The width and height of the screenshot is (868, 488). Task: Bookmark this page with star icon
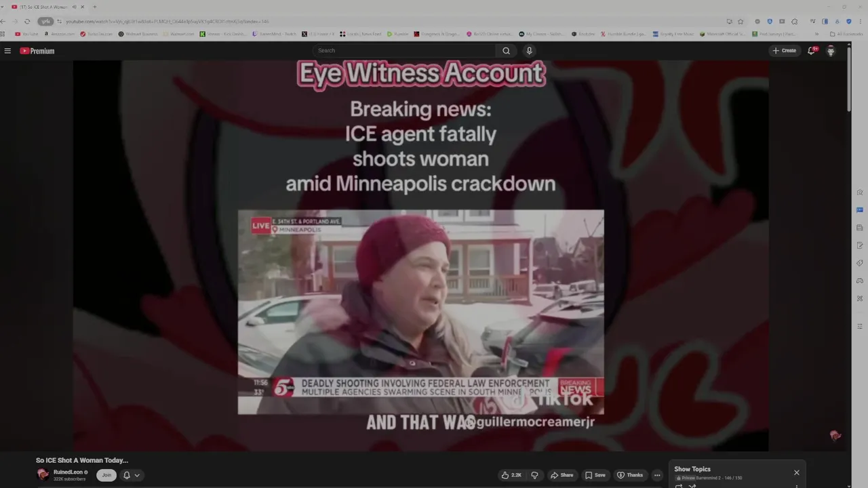[741, 21]
